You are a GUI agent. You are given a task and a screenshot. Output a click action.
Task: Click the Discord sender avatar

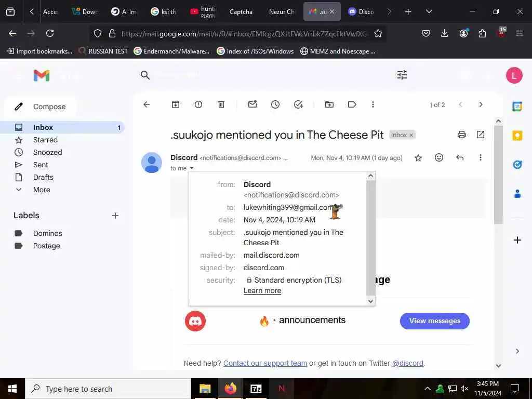pos(152,163)
